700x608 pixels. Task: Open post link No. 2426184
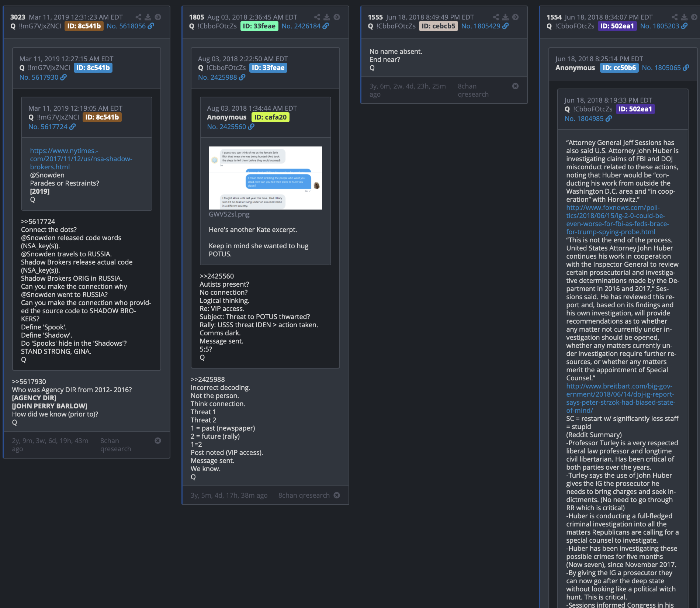tap(301, 26)
